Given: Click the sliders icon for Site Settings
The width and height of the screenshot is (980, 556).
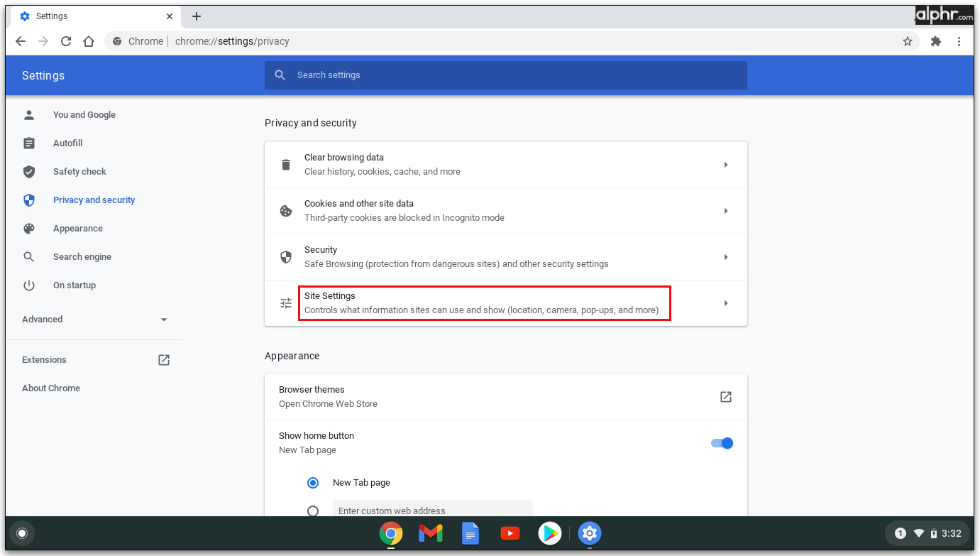Looking at the screenshot, I should click(286, 303).
